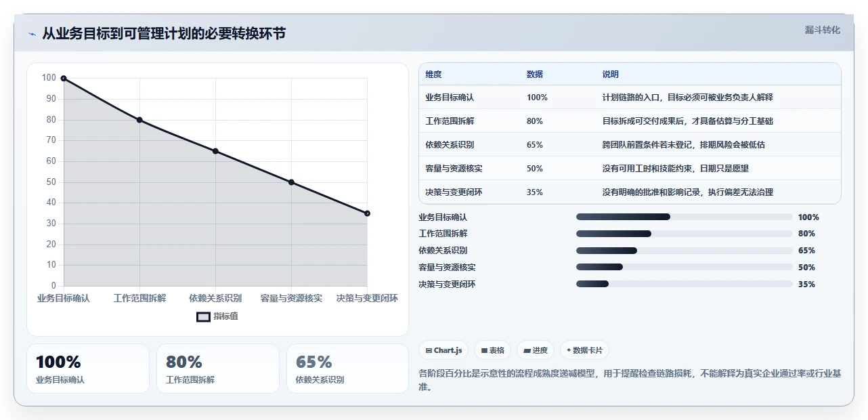Image resolution: width=868 pixels, height=420 pixels.
Task: Select the chart point for 决策与变更闭环
Action: [x=367, y=213]
